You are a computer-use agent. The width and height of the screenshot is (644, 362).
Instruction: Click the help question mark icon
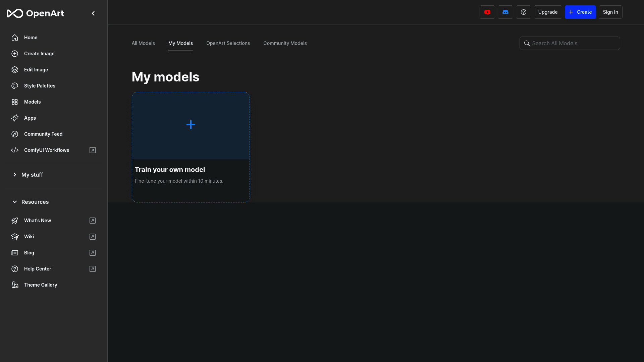click(x=523, y=12)
